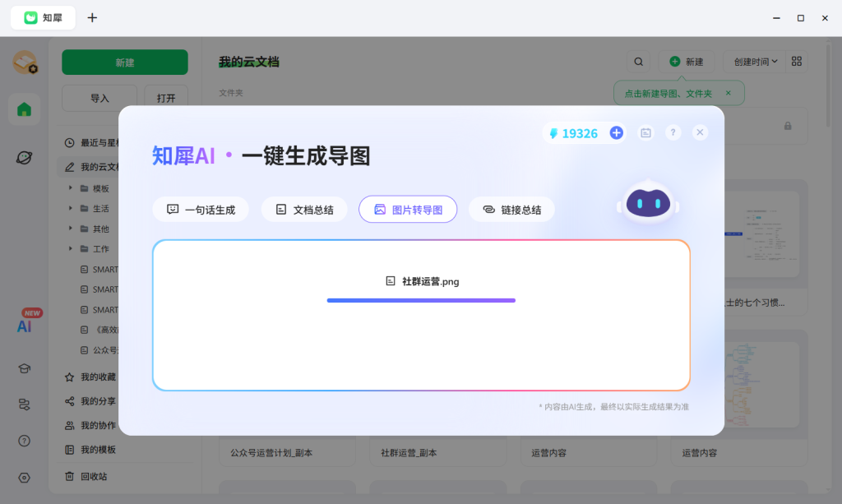Expand the 生活 folder in the tree
The height and width of the screenshot is (504, 842).
(71, 208)
